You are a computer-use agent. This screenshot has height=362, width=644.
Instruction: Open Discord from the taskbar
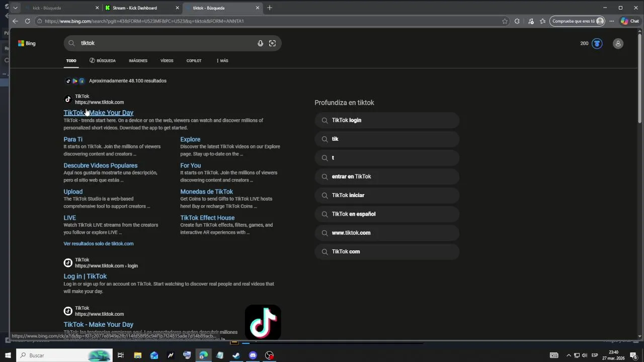(x=253, y=355)
